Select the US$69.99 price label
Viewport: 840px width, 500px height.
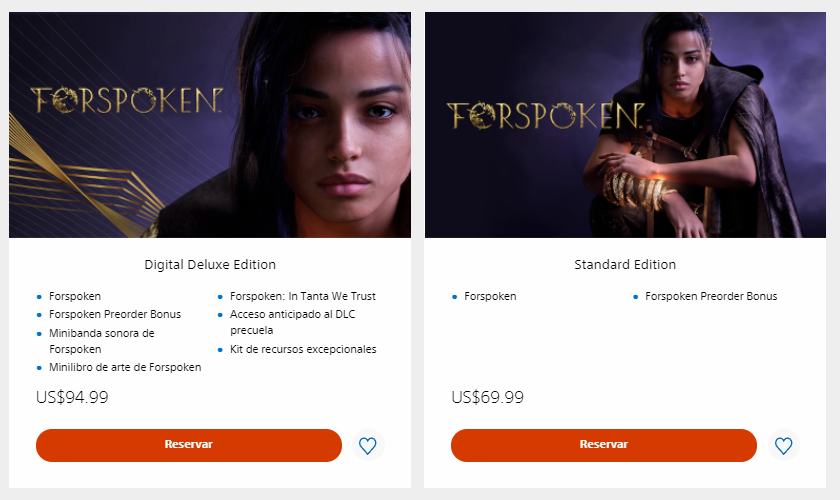click(487, 397)
